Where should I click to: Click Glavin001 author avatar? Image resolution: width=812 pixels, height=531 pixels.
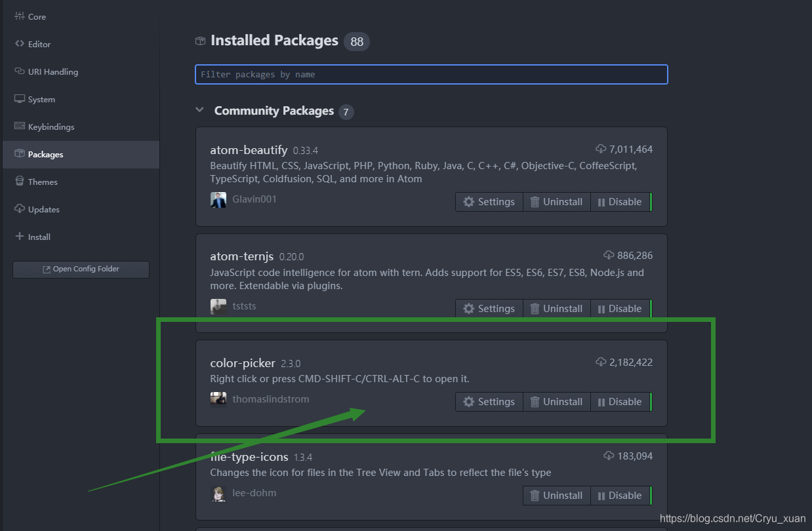218,199
